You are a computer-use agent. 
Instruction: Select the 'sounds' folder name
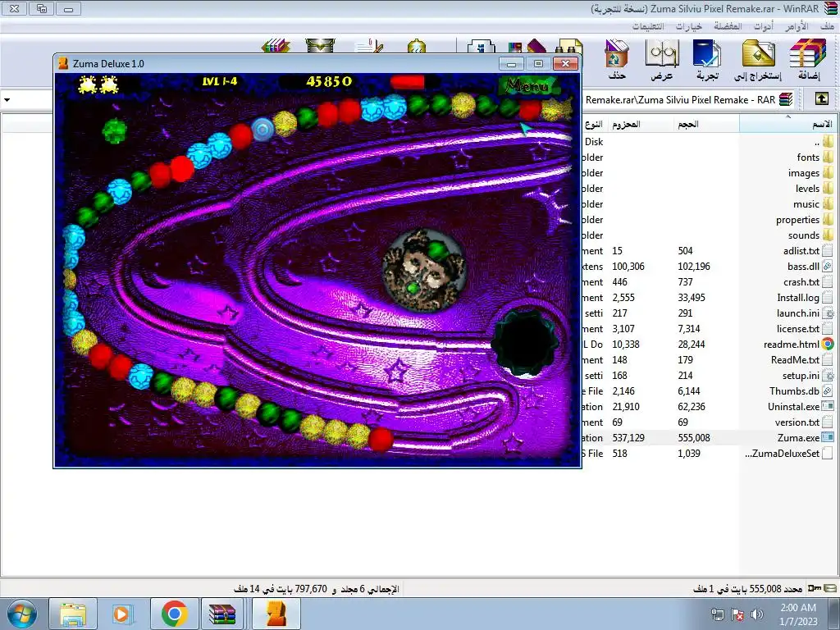pyautogui.click(x=804, y=235)
